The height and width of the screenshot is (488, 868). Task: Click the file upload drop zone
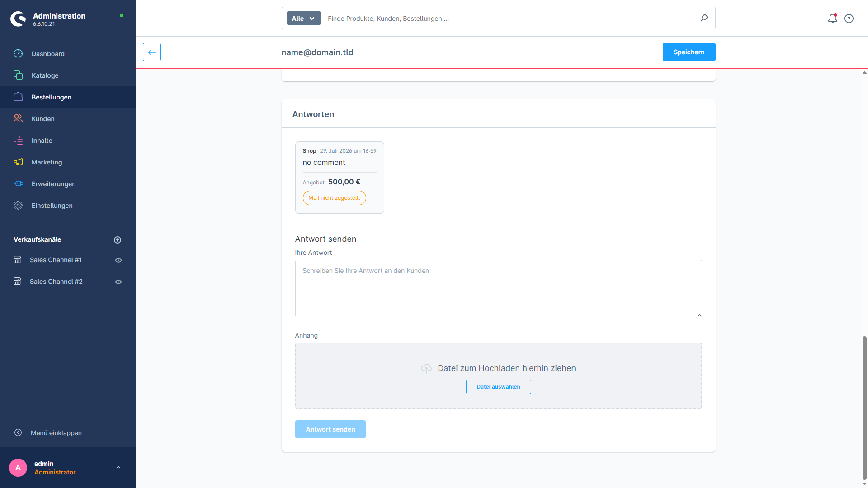pos(498,376)
